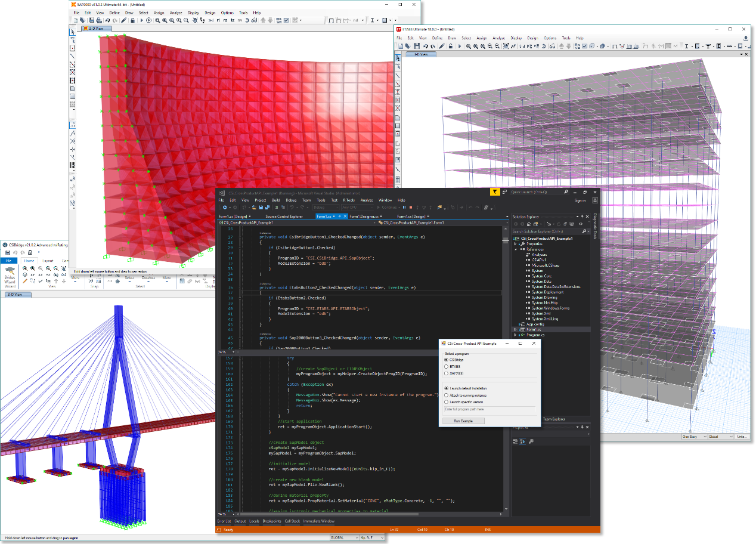Screen dimensions: 756x544
Task: Open the Analyze menu in SAP2000
Action: tap(176, 13)
